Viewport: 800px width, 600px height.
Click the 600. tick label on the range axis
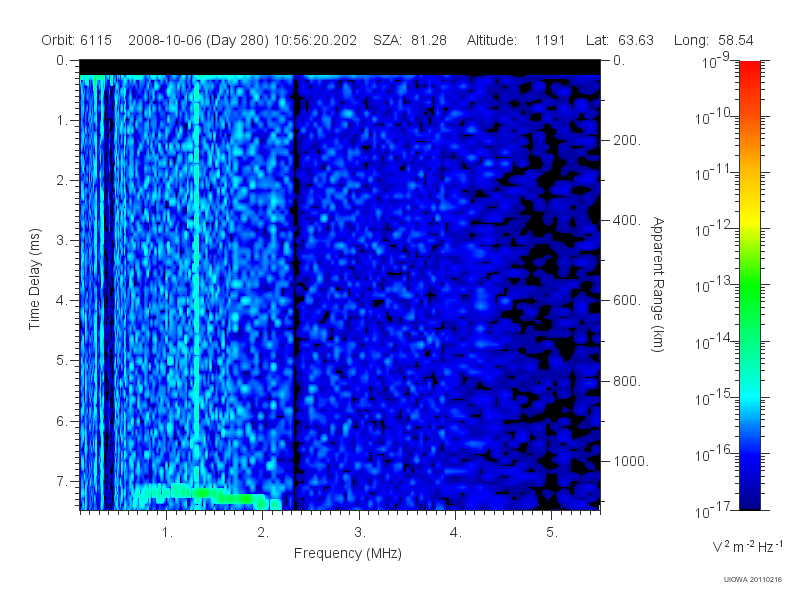(627, 301)
